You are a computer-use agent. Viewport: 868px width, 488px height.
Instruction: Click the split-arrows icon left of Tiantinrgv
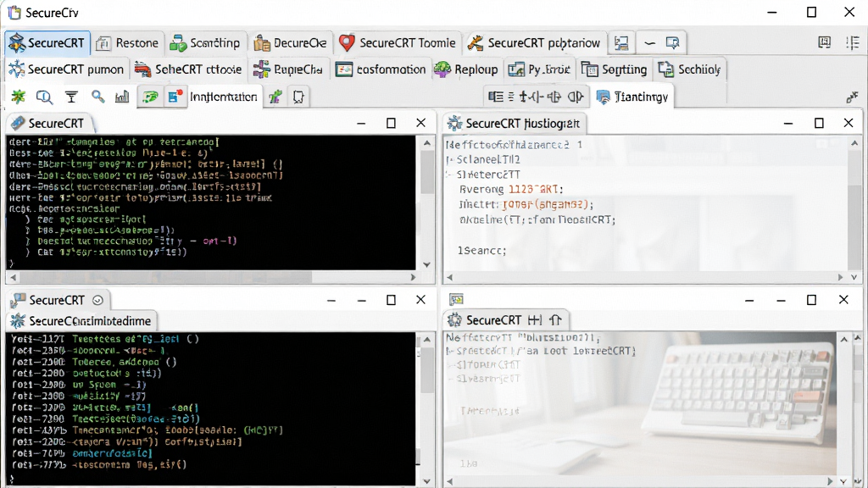tap(531, 97)
